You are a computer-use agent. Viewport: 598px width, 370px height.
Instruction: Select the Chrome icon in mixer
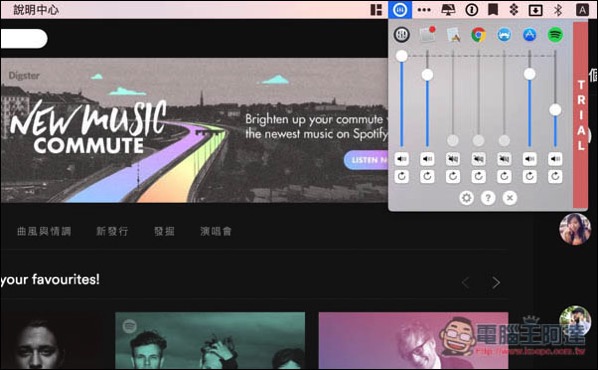(x=479, y=35)
